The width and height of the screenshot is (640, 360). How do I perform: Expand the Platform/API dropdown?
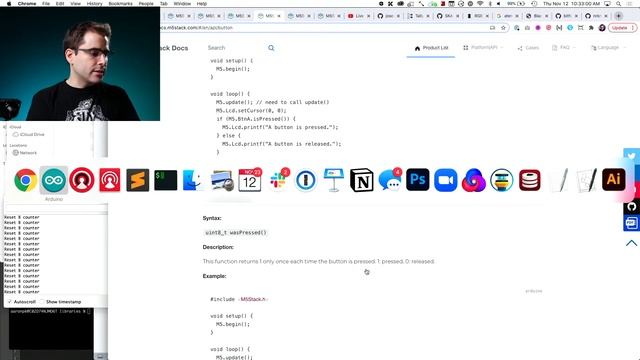483,48
